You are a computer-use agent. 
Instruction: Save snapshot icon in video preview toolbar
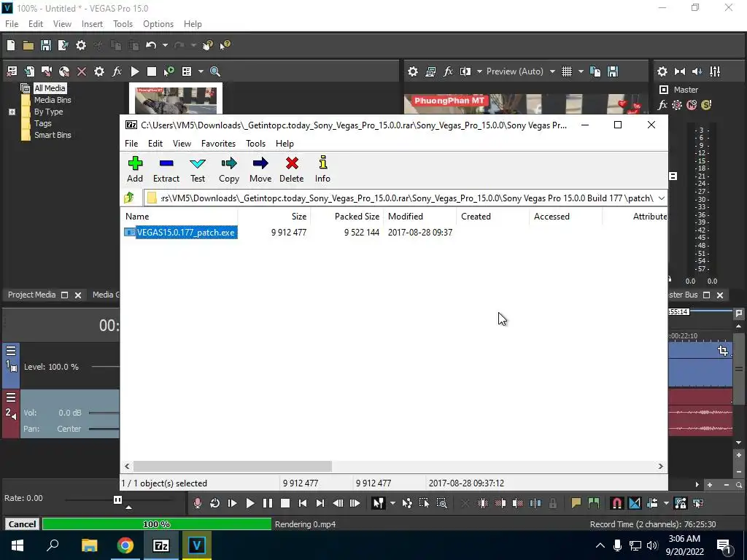[x=613, y=71]
